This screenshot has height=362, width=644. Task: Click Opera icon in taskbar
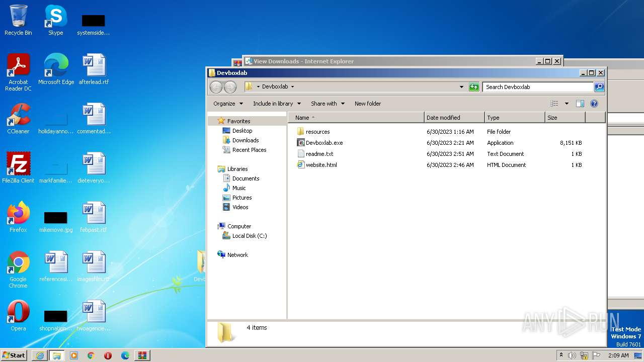[x=108, y=355]
